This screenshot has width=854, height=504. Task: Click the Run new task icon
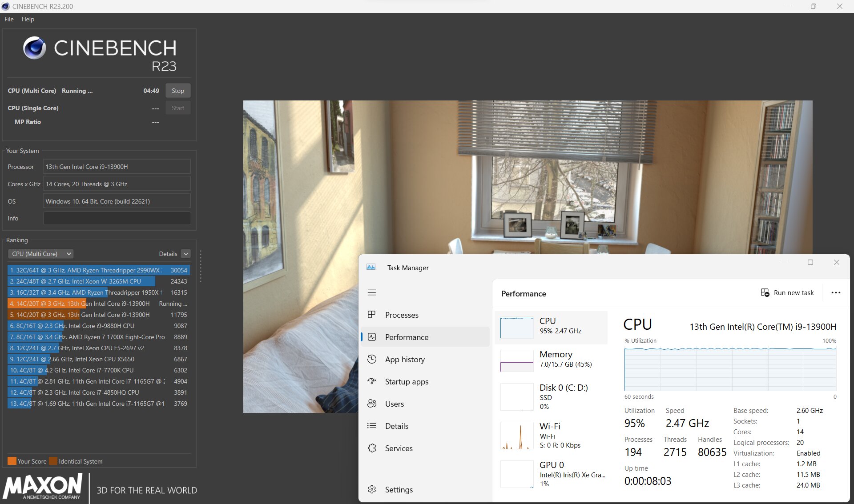point(765,292)
